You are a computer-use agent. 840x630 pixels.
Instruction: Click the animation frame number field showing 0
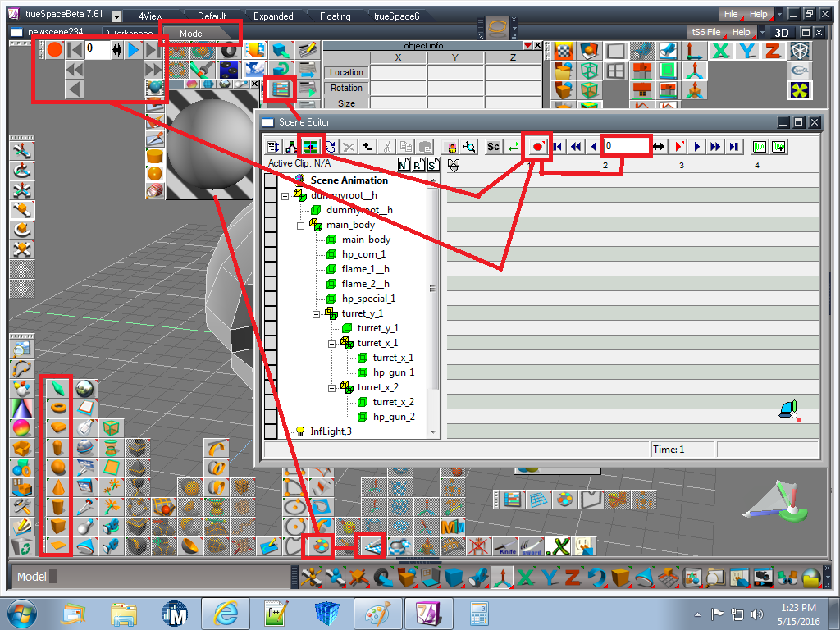pos(97,50)
